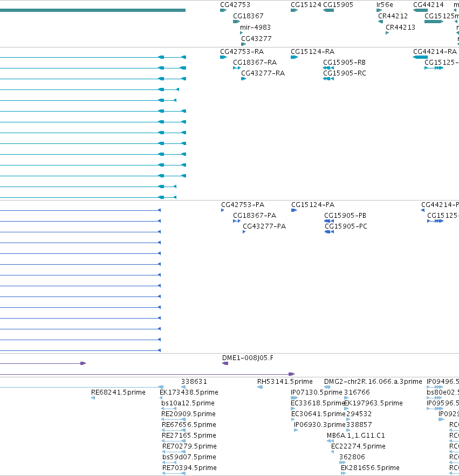The image size is (459, 476).
Task: Select the CG15124-PA protein label
Action: 313,205
